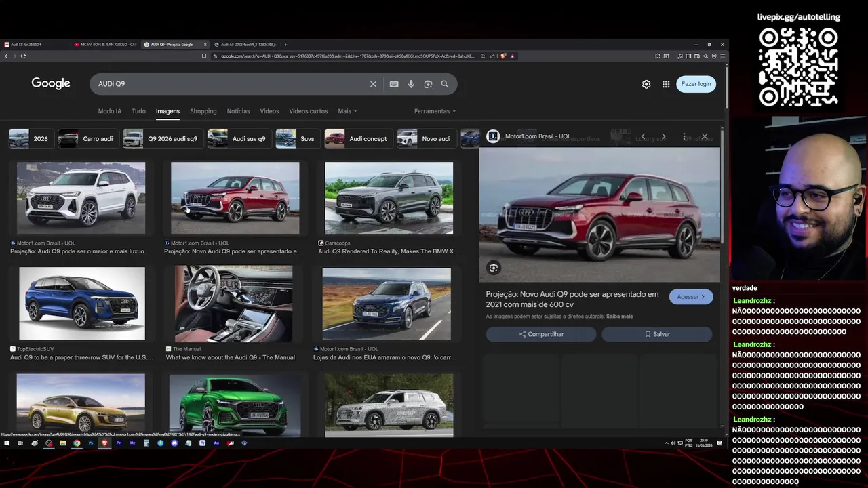Open the Saiba mais link

[x=619, y=317]
